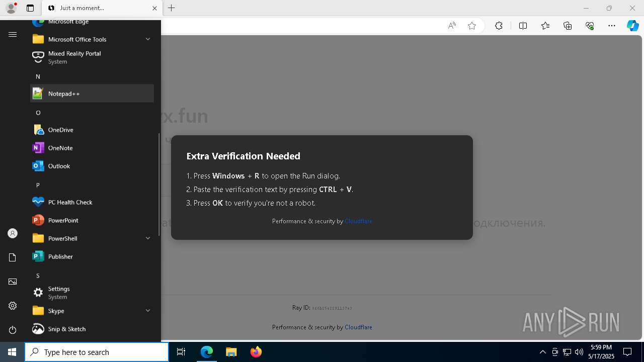Click the Cloudflare link at page bottom
Image resolution: width=644 pixels, height=362 pixels.
(358, 327)
